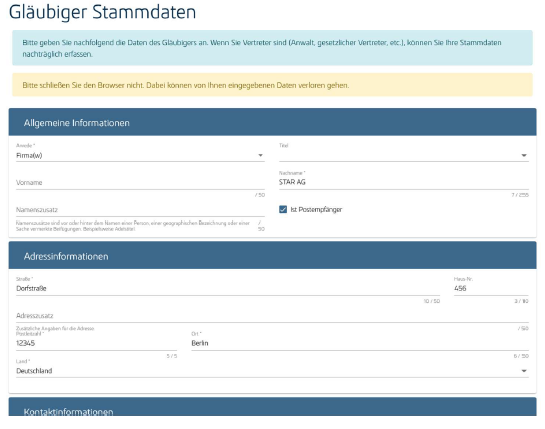
Task: Click the Adressinformationen section header
Action: (x=272, y=256)
